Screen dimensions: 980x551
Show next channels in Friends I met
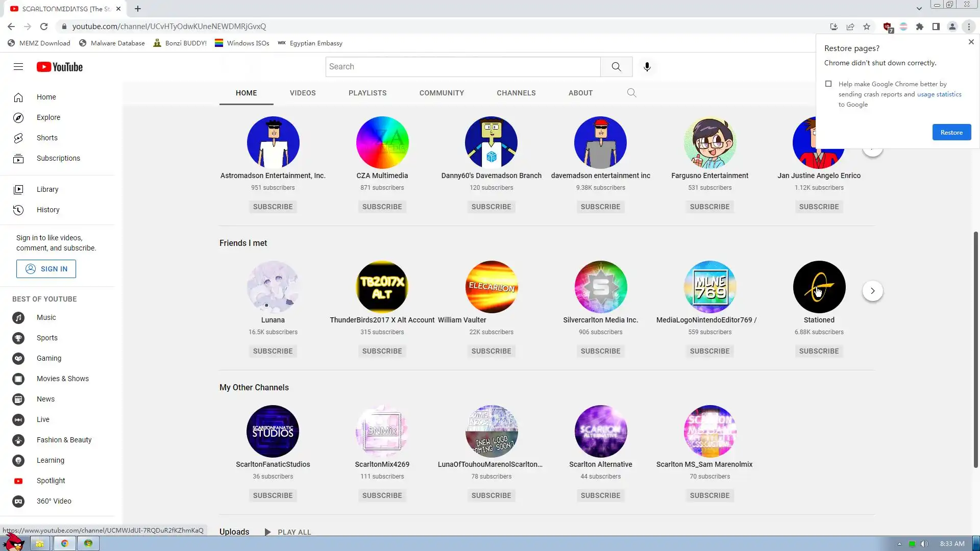872,291
